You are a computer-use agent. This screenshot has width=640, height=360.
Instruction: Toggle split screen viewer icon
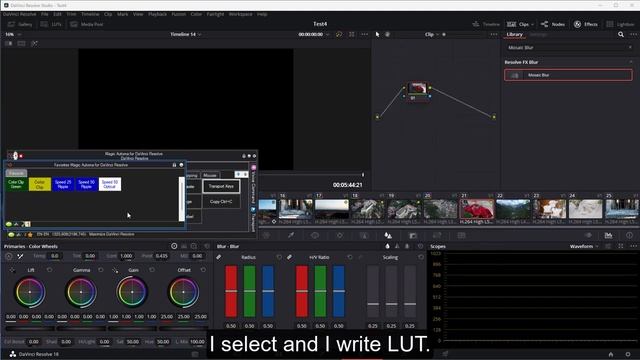(x=22, y=43)
